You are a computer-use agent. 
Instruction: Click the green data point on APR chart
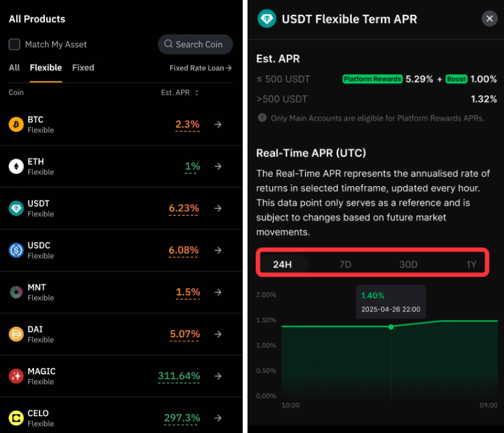click(x=391, y=327)
